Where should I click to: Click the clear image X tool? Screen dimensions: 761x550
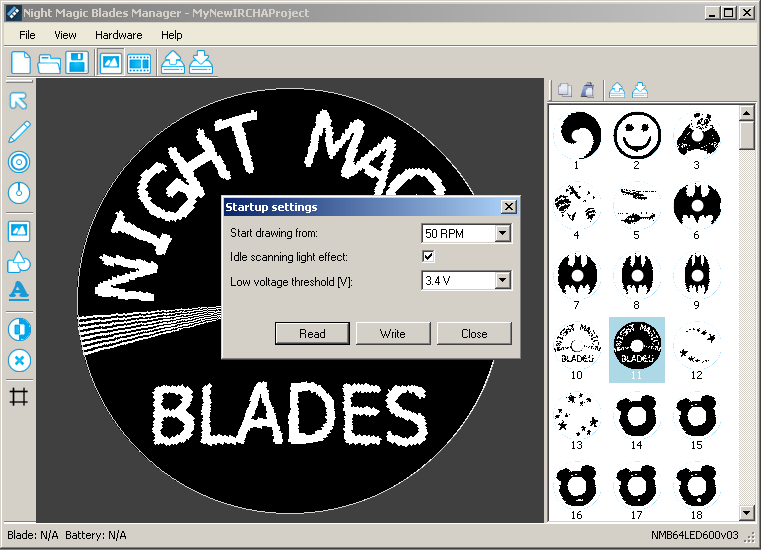click(x=19, y=361)
